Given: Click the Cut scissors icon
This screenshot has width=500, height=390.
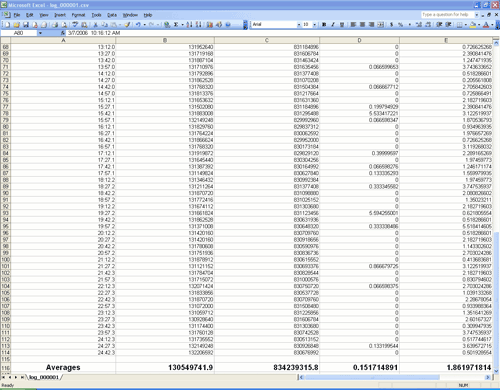Looking at the screenshot, I should coord(95,25).
